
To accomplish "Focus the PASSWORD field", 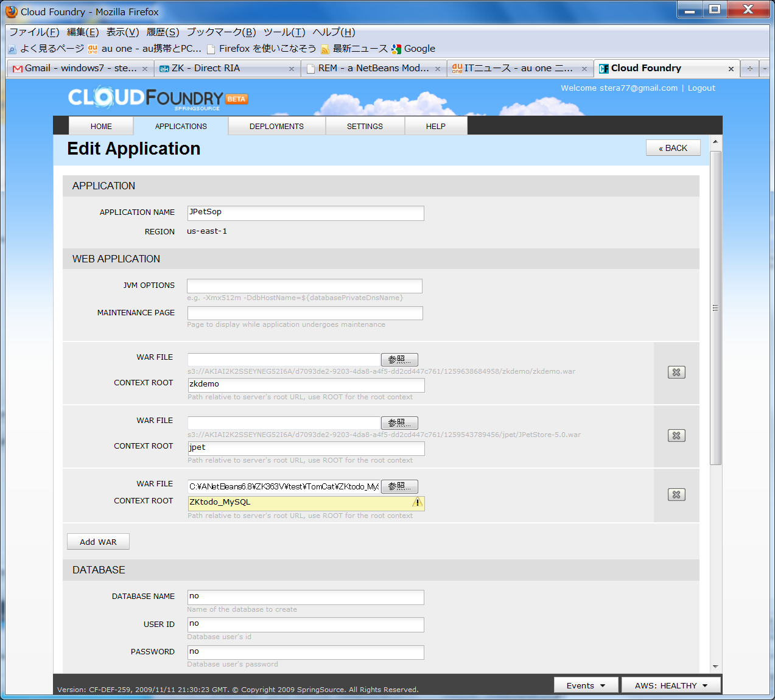I will tap(306, 653).
